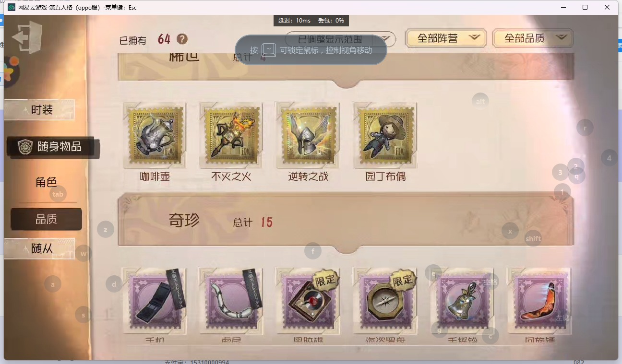Select the white tail accessory item
Screen dimensions: 622x364
[231, 301]
